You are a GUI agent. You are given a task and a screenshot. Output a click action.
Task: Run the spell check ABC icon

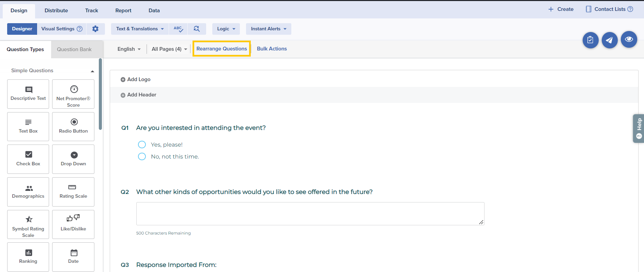178,29
